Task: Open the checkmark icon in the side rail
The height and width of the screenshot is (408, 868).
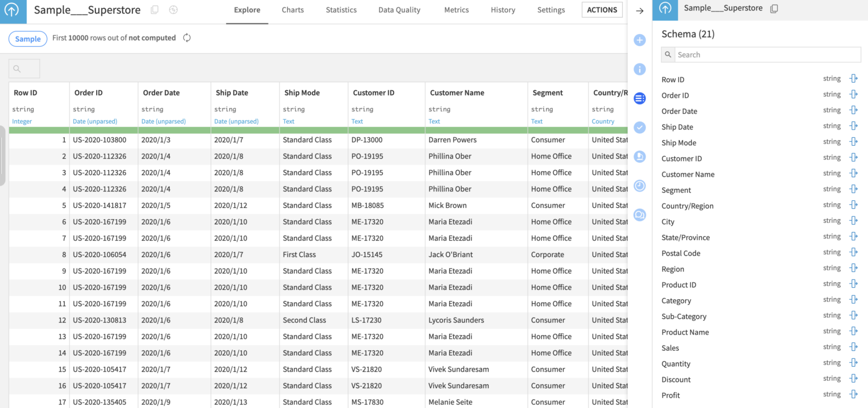Action: coord(639,127)
